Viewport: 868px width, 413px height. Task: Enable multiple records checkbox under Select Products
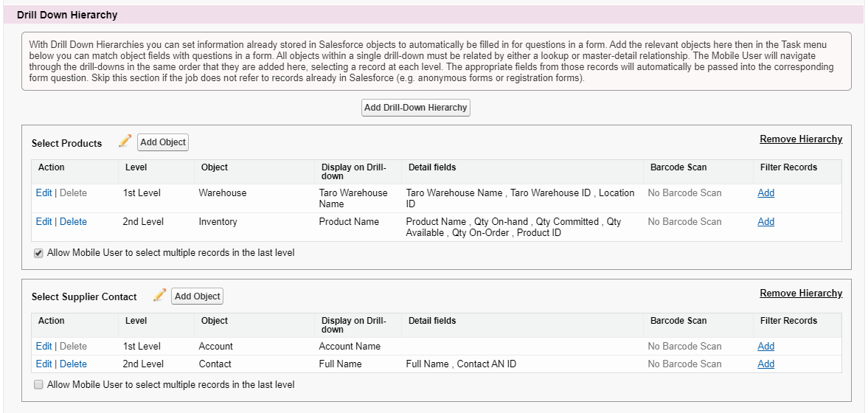tap(38, 253)
